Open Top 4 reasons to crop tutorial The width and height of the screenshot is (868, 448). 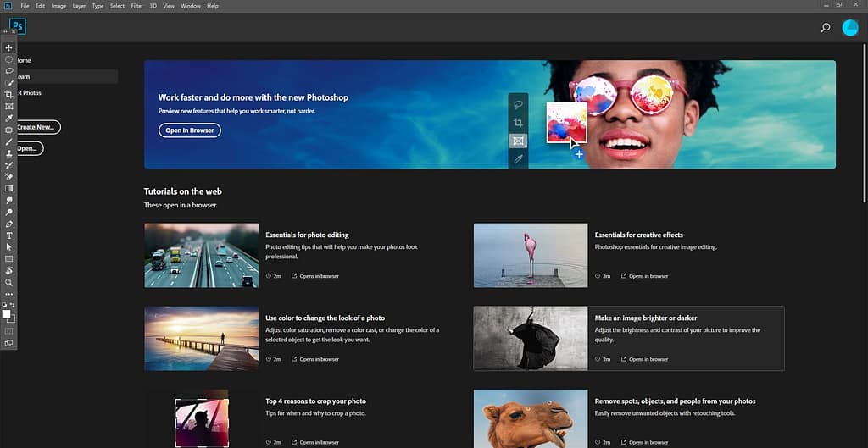315,401
